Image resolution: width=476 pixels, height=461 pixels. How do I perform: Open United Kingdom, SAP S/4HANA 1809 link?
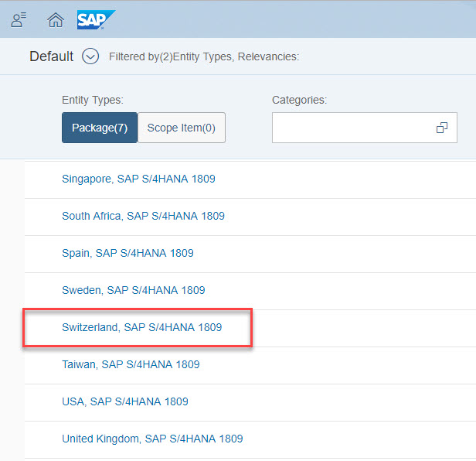click(152, 439)
